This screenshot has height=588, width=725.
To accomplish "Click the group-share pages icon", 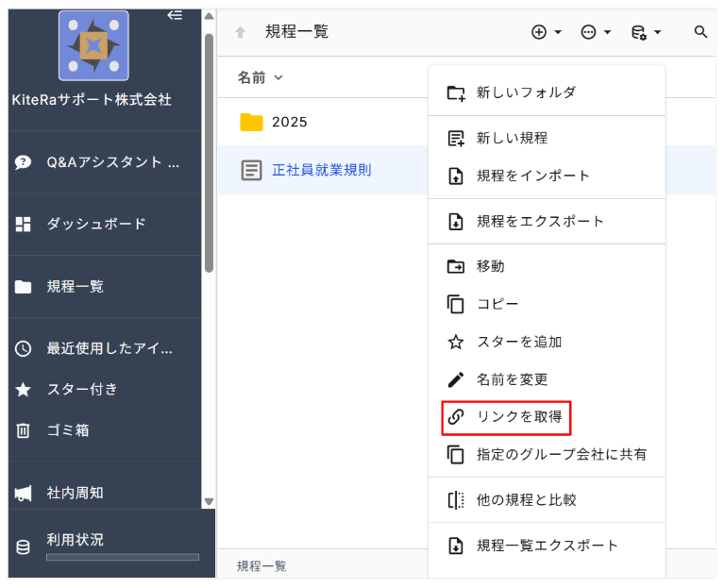I will (x=455, y=455).
